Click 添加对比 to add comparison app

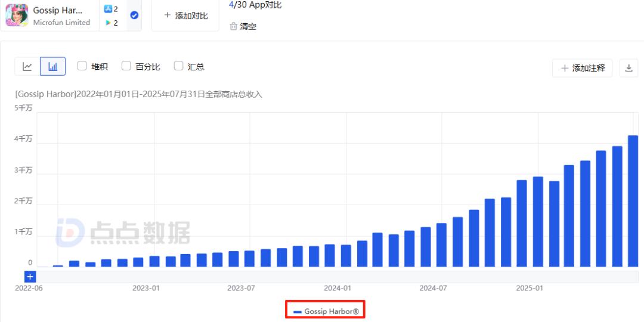click(185, 16)
